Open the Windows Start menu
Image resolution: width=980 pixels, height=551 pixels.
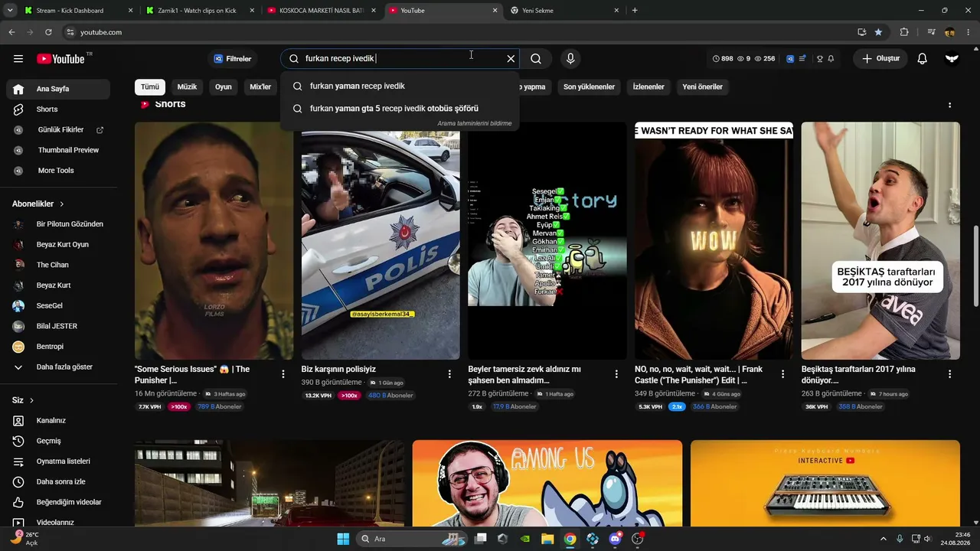point(343,539)
